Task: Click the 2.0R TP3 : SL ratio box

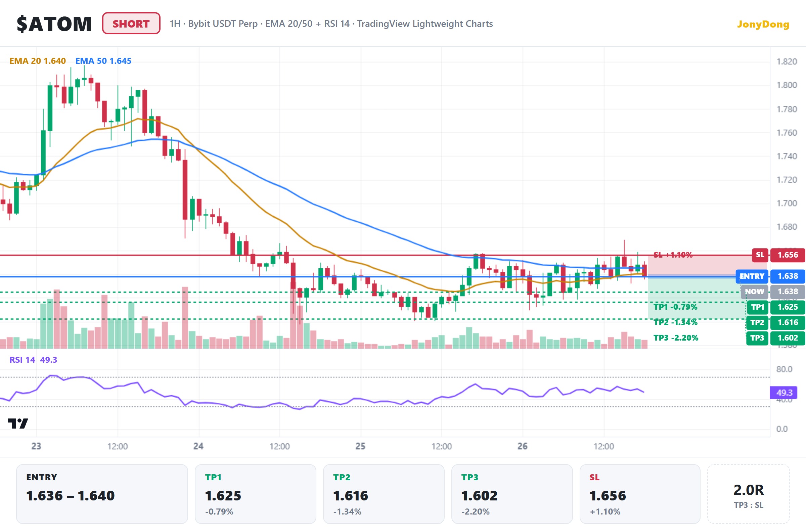Action: click(749, 494)
